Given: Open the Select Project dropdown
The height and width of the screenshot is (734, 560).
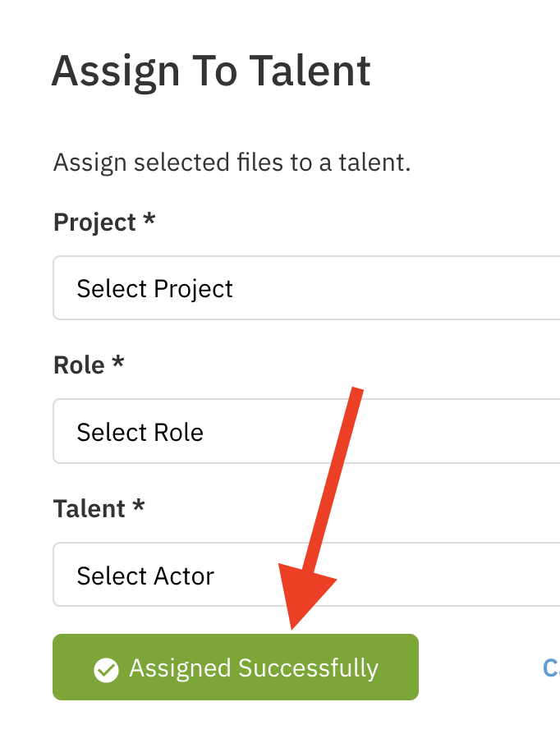Looking at the screenshot, I should pos(305,288).
